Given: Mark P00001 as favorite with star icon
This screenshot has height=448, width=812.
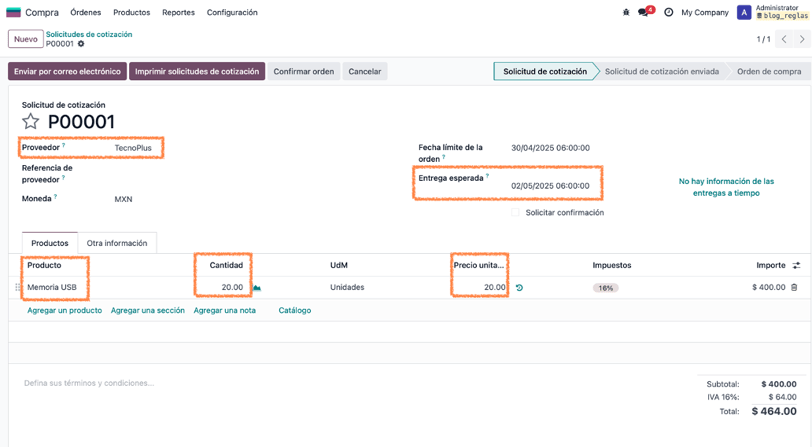Looking at the screenshot, I should coord(31,121).
